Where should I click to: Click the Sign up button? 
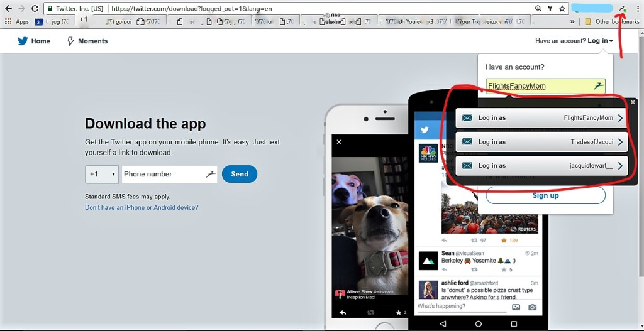tap(545, 195)
